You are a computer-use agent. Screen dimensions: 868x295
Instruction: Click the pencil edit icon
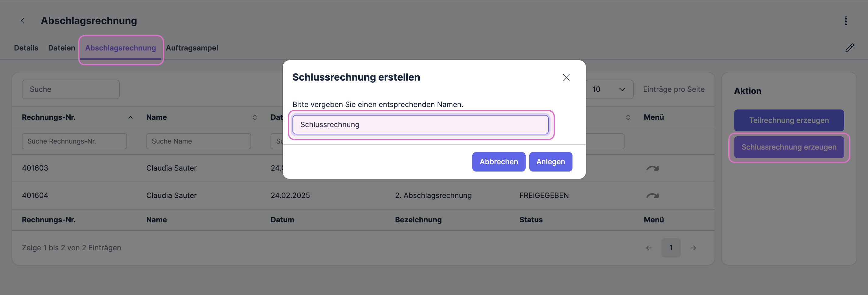(849, 48)
